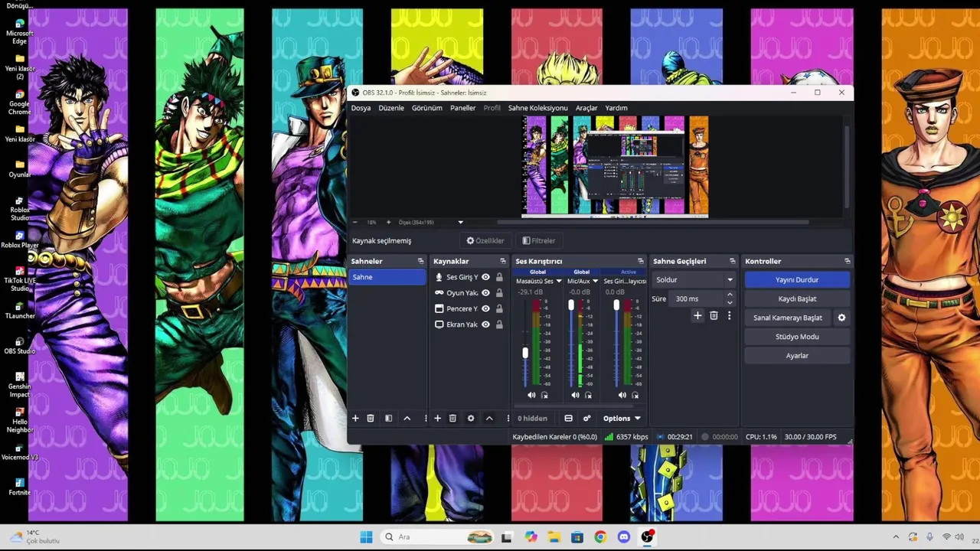Lock the Oyun Yakalama source
The image size is (980, 551).
(499, 293)
